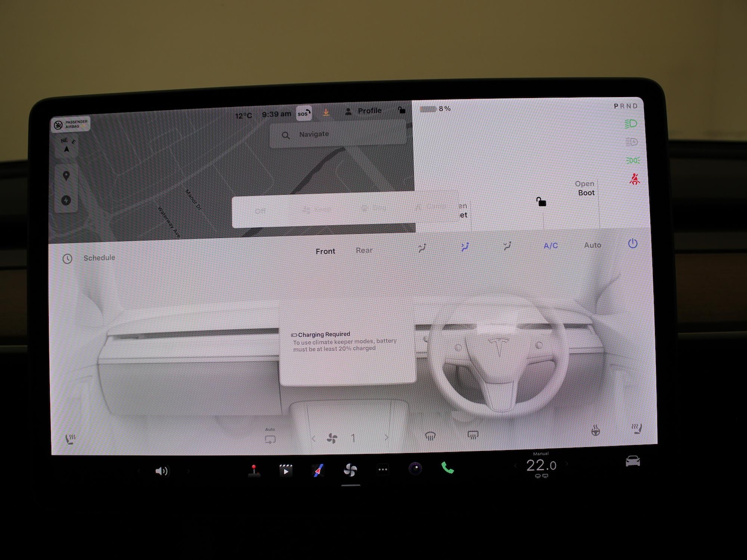Open the speaker volume control
The height and width of the screenshot is (560, 747).
tap(161, 471)
